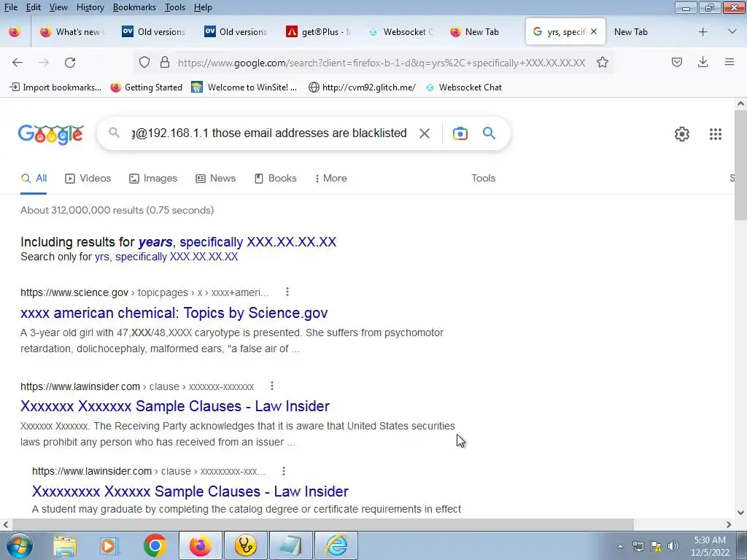
Task: Switch to get®Plus tab
Action: (x=318, y=32)
